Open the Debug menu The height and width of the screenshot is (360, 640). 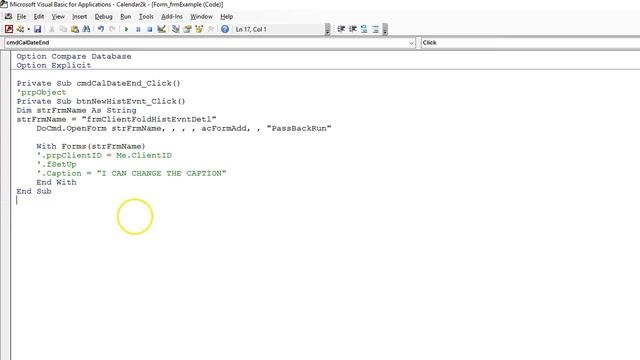103,16
